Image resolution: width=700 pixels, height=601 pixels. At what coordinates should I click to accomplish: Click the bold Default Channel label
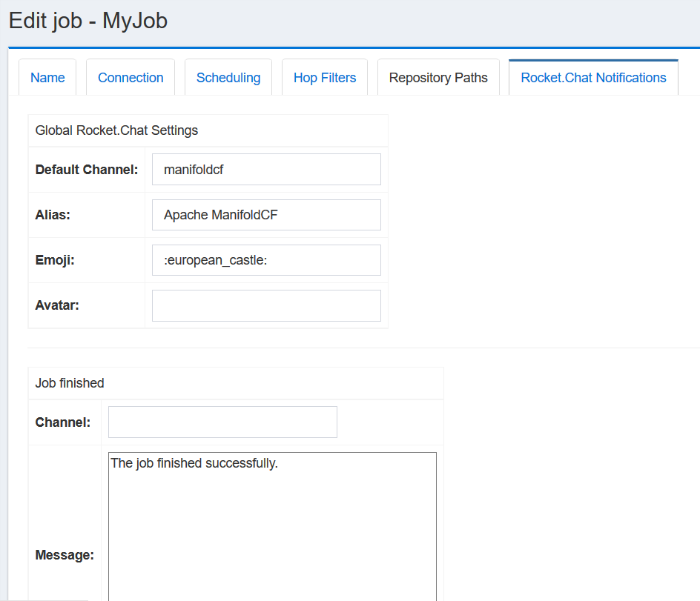87,170
